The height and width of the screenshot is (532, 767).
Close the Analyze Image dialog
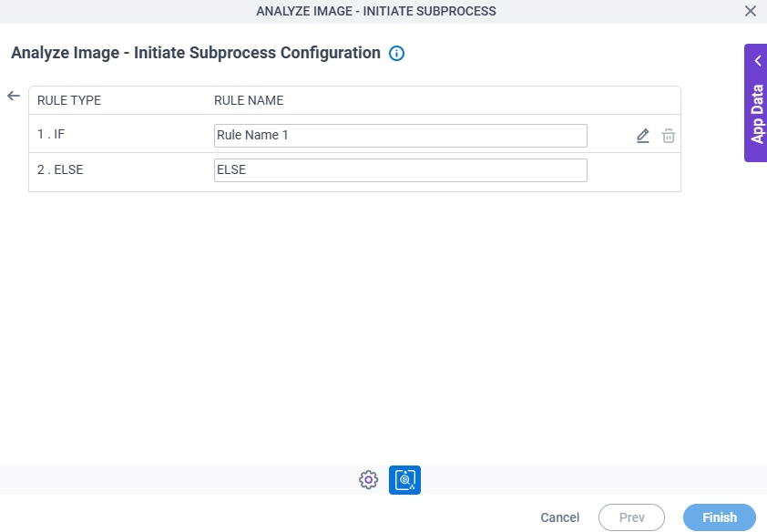[x=751, y=11]
